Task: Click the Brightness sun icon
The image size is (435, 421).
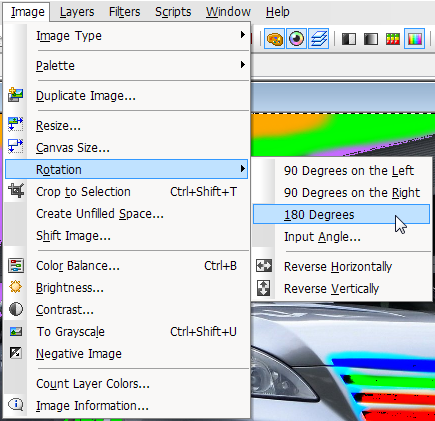Action: tap(16, 287)
